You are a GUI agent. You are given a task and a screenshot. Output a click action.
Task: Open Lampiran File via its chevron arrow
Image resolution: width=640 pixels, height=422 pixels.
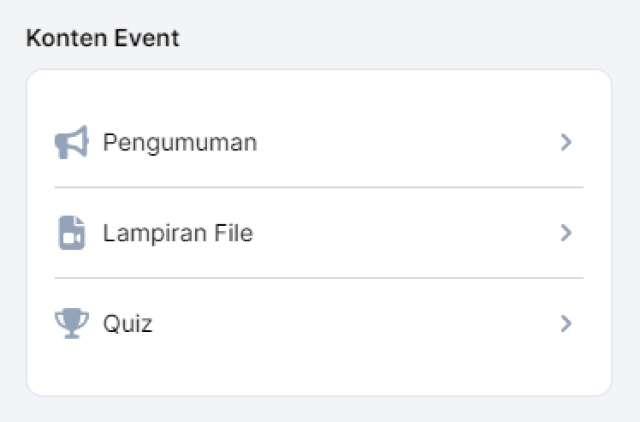[566, 233]
